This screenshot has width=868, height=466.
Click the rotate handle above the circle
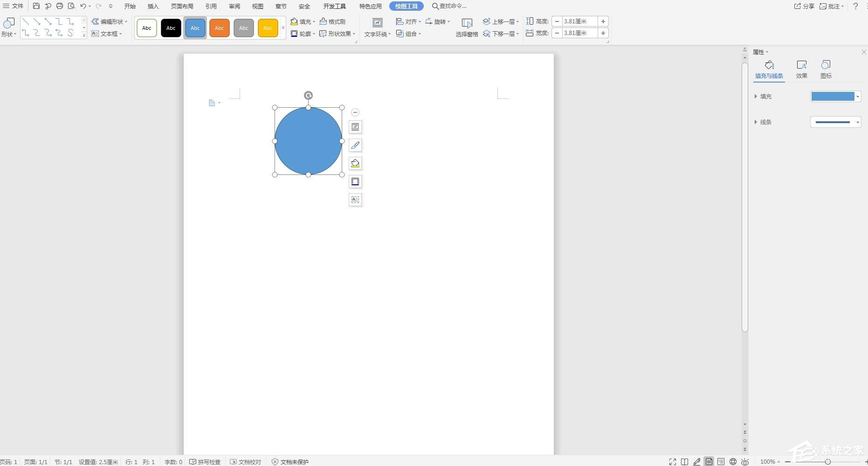(x=308, y=96)
